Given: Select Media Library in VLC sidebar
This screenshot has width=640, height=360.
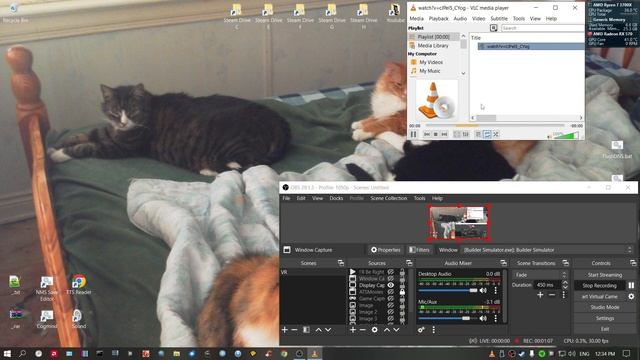Looking at the screenshot, I should 433,46.
